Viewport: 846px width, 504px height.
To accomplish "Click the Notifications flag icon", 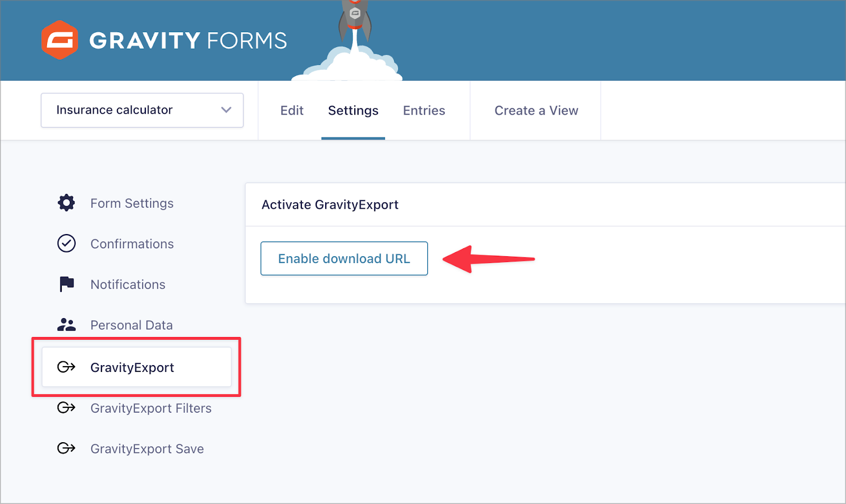I will tap(67, 284).
